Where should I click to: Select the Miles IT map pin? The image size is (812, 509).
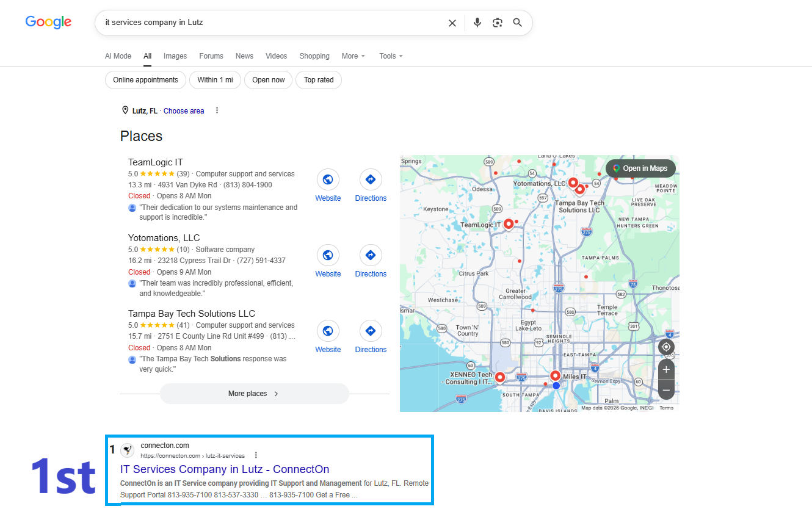tap(555, 376)
